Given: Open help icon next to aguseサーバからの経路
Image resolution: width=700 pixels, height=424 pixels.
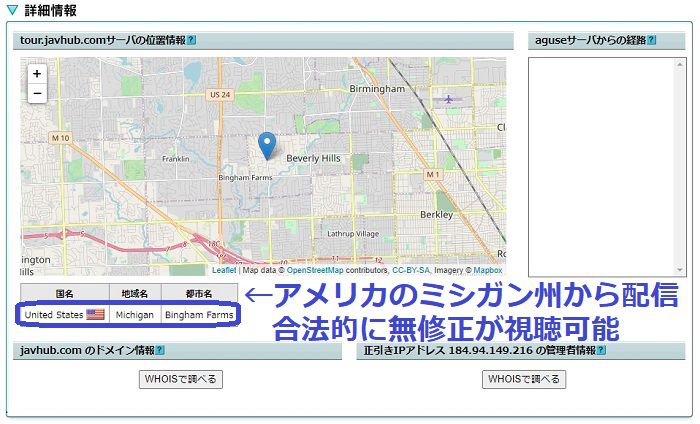Looking at the screenshot, I should 652,40.
